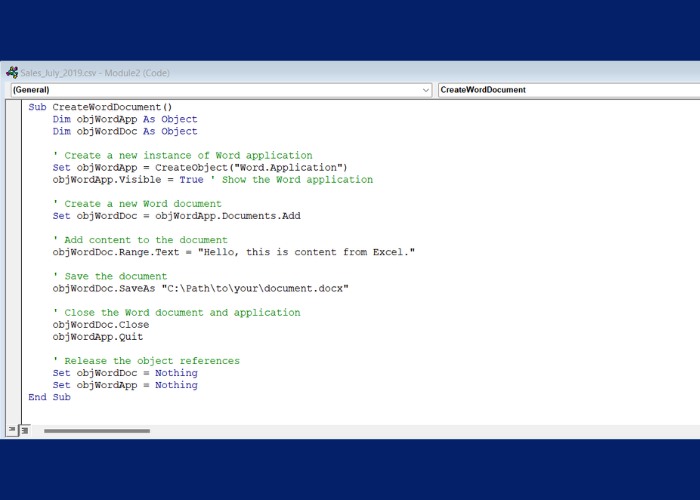700x500 pixels.
Task: Place cursor on objWordApp.Quit line
Action: [98, 337]
